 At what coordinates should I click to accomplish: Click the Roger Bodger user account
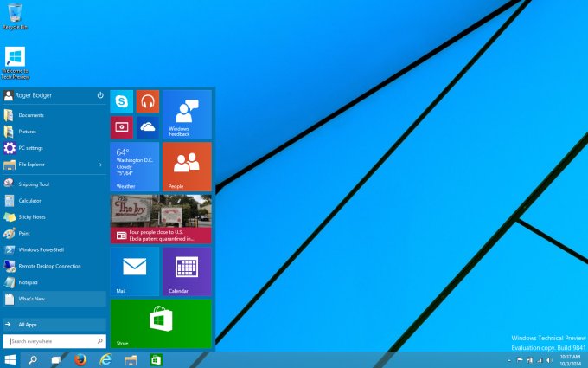click(28, 95)
